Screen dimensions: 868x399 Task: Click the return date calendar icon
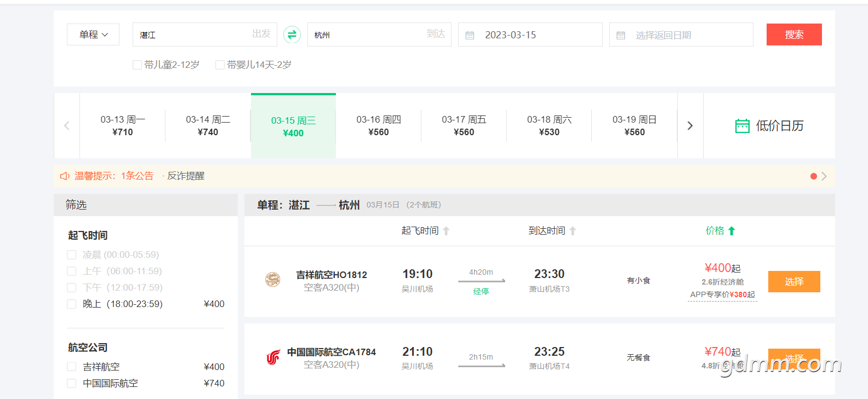click(621, 35)
